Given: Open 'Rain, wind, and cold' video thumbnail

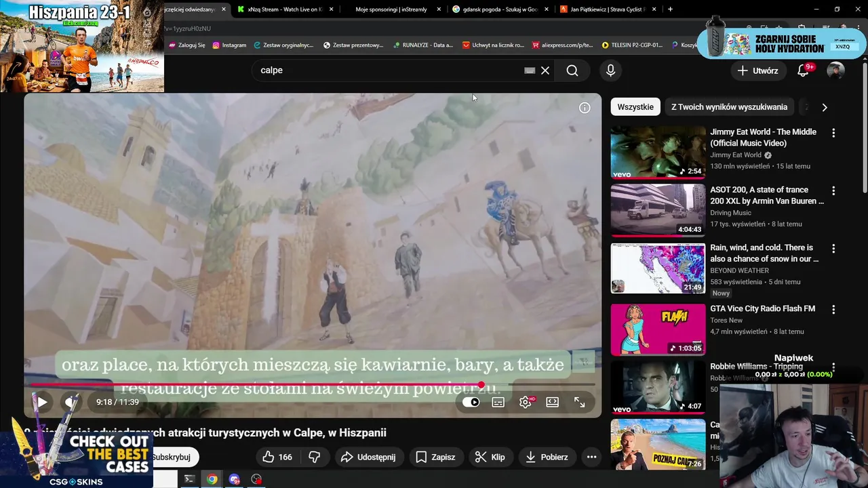Looking at the screenshot, I should tap(658, 268).
